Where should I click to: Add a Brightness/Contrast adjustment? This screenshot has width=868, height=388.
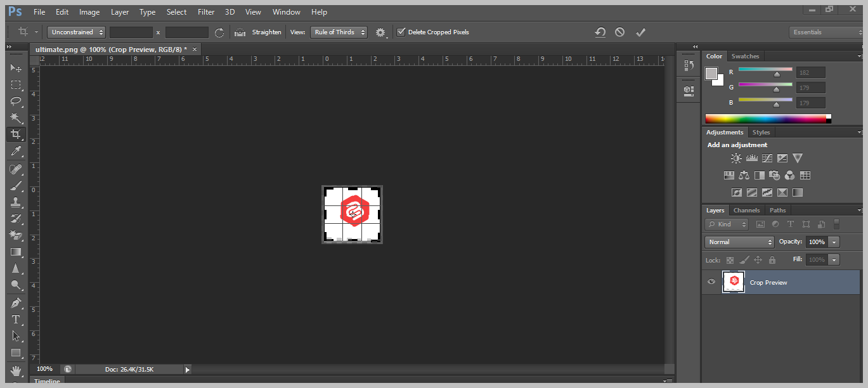point(736,158)
